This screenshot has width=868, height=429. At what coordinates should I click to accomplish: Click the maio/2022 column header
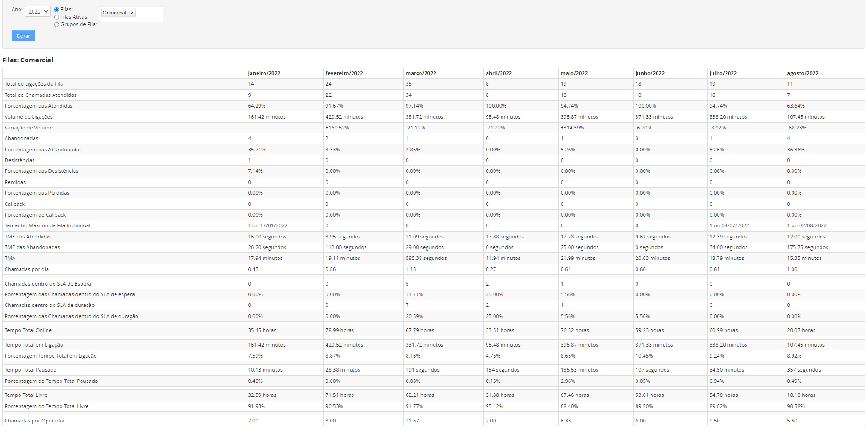[x=574, y=73]
